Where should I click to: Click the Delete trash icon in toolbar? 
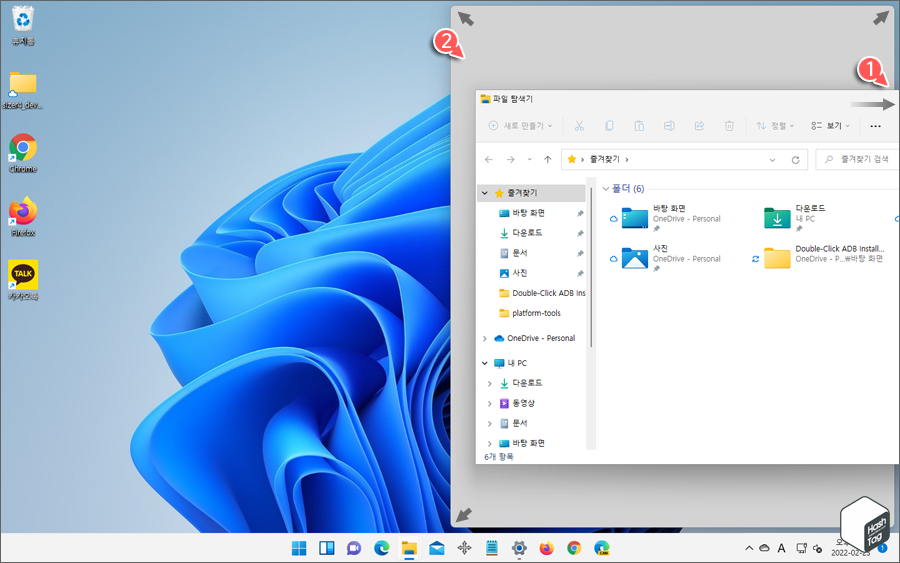[729, 126]
